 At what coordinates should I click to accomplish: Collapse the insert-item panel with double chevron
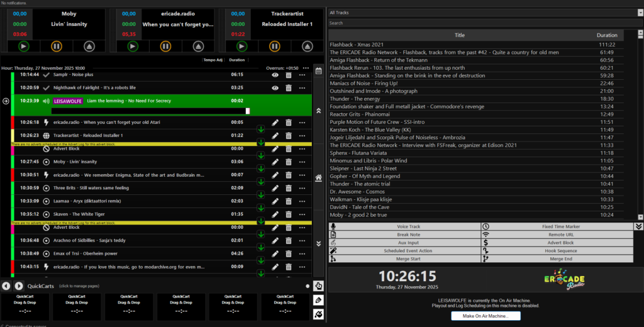(x=638, y=226)
